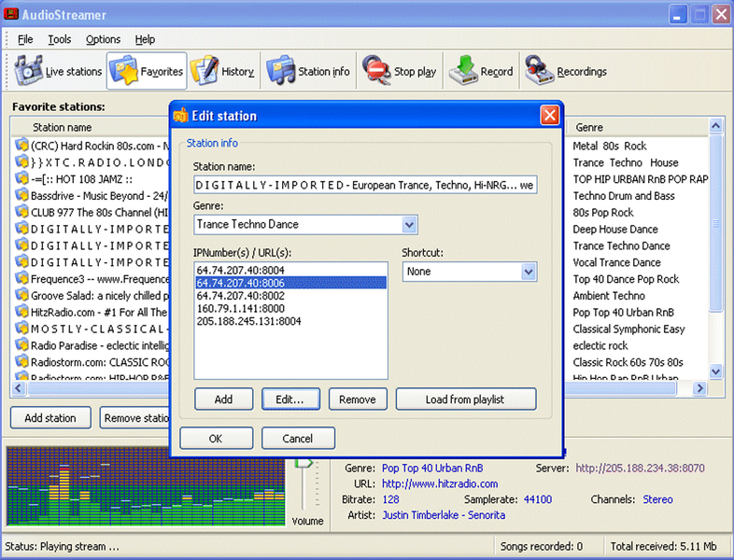734x560 pixels.
Task: Click the Load from playlist button
Action: 466,399
